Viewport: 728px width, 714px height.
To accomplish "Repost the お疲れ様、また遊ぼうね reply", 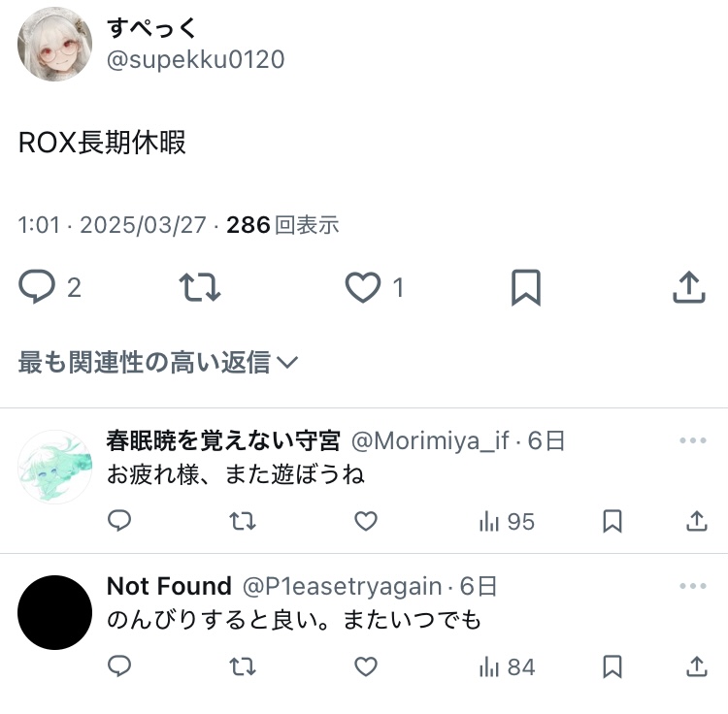I will tap(243, 521).
